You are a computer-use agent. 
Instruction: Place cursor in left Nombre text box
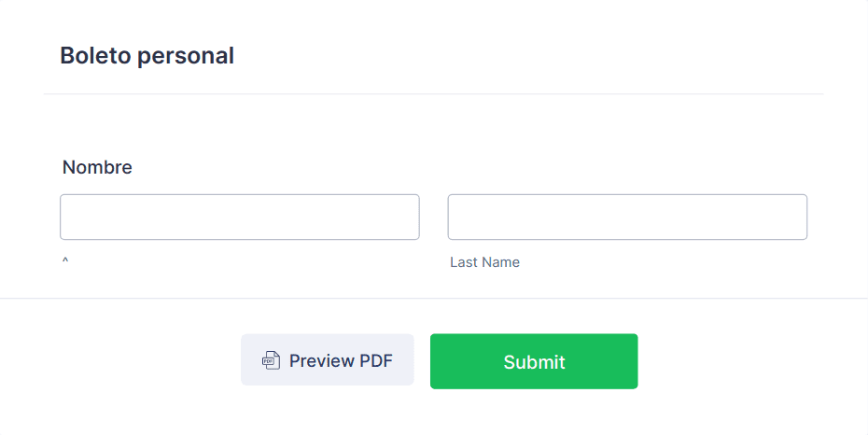240,217
